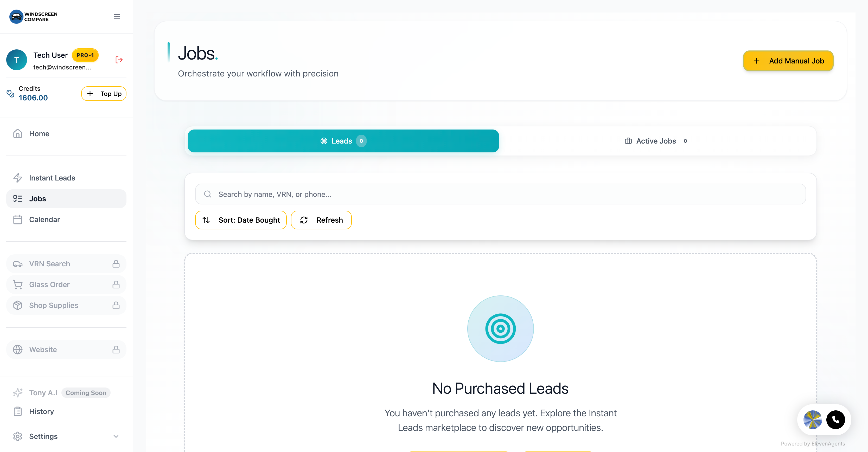Viewport: 868px width, 452px height.
Task: Start a call with the phone button
Action: (x=835, y=420)
